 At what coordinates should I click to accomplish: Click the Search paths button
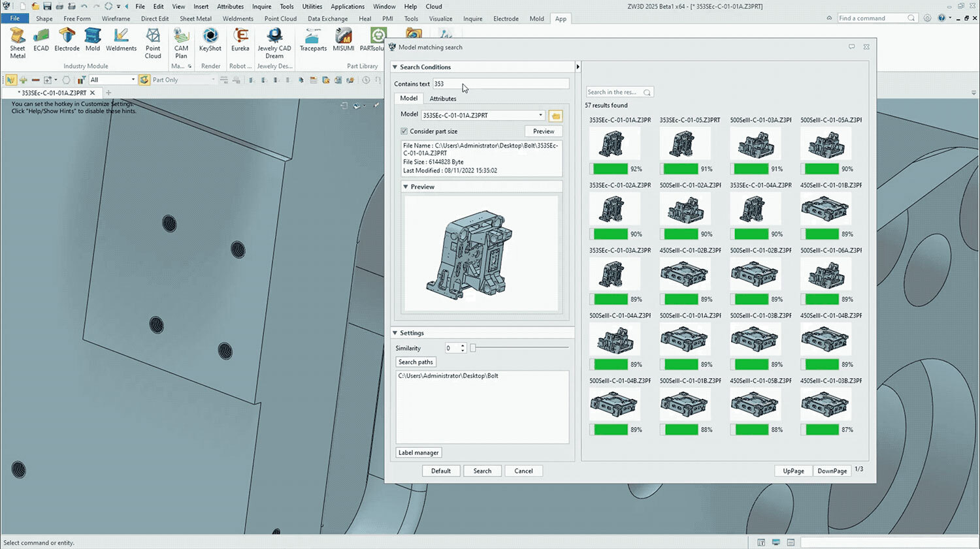416,362
